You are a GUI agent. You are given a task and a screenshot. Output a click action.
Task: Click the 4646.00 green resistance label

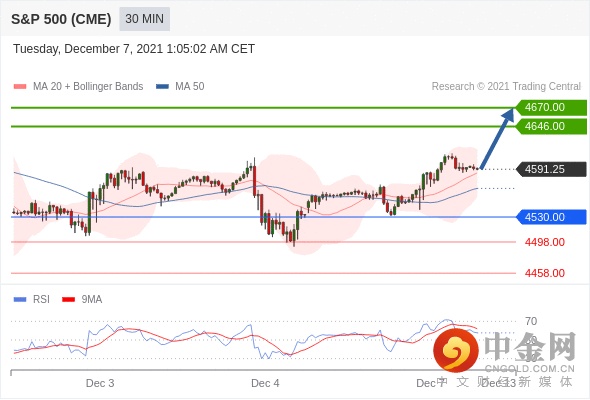[551, 126]
